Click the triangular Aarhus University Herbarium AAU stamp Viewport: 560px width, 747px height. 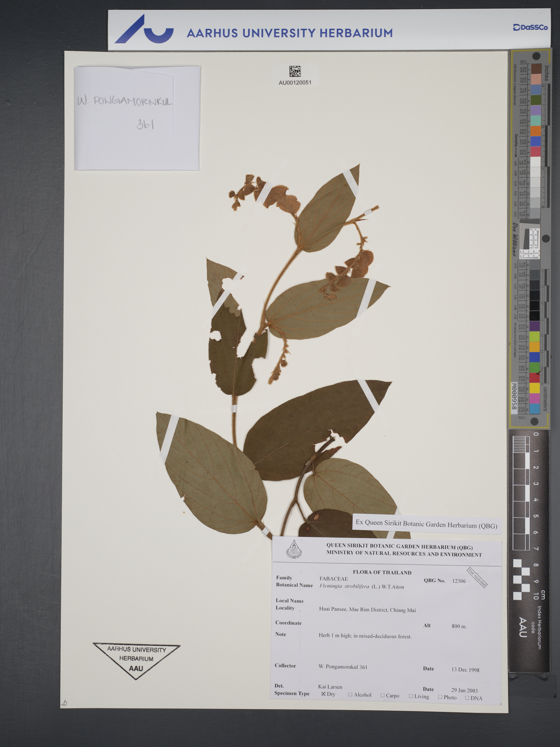(x=136, y=659)
